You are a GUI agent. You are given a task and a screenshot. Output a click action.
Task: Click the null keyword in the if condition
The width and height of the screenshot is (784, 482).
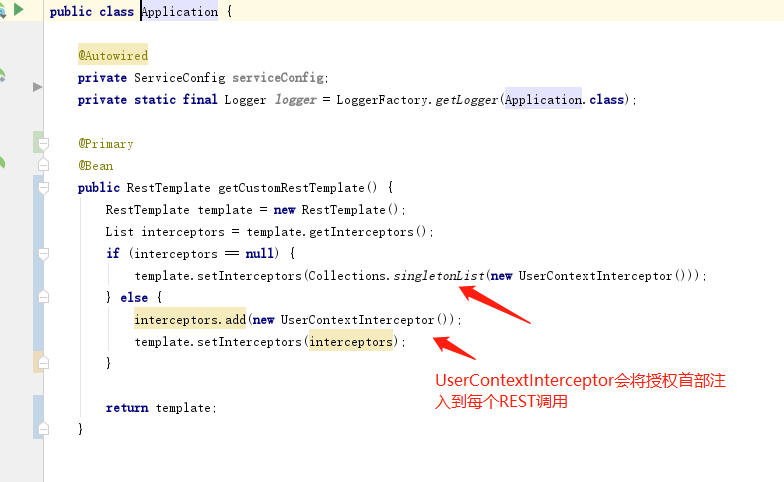pos(260,254)
